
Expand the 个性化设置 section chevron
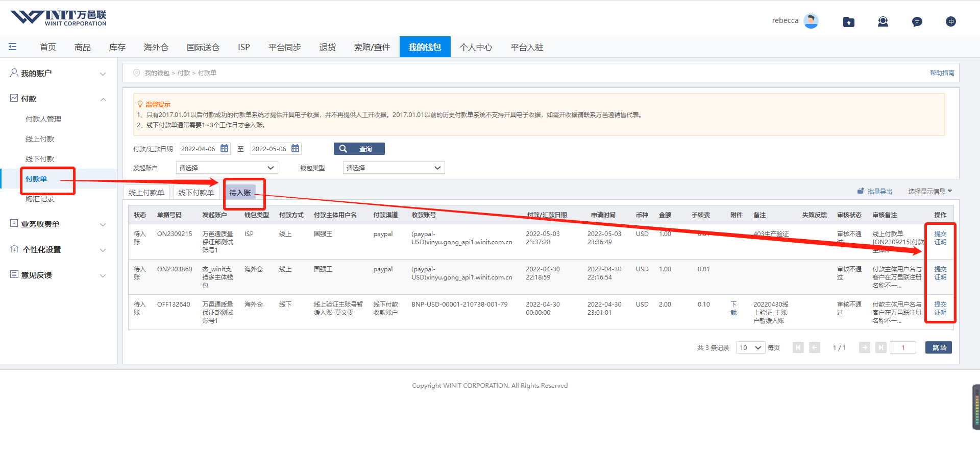click(x=103, y=250)
